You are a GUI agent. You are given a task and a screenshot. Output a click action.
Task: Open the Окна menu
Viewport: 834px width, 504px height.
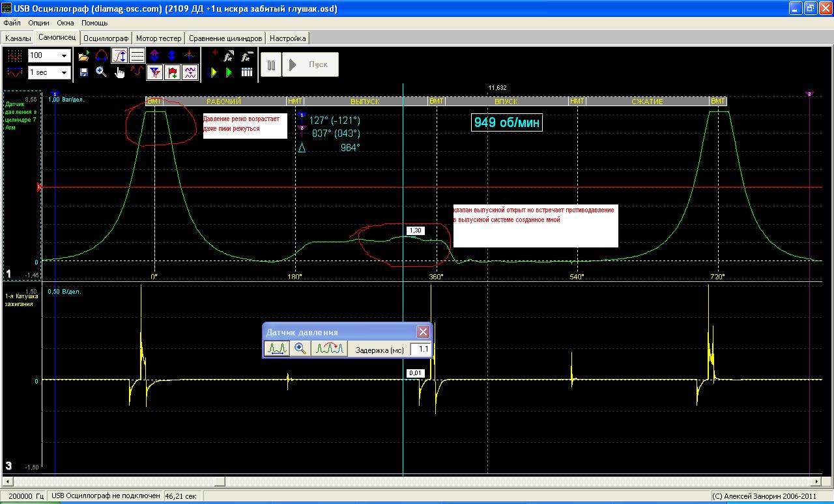click(x=66, y=23)
